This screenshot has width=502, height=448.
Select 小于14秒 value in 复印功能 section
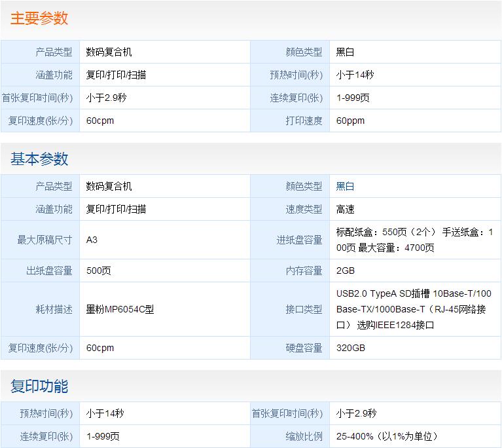tap(105, 413)
